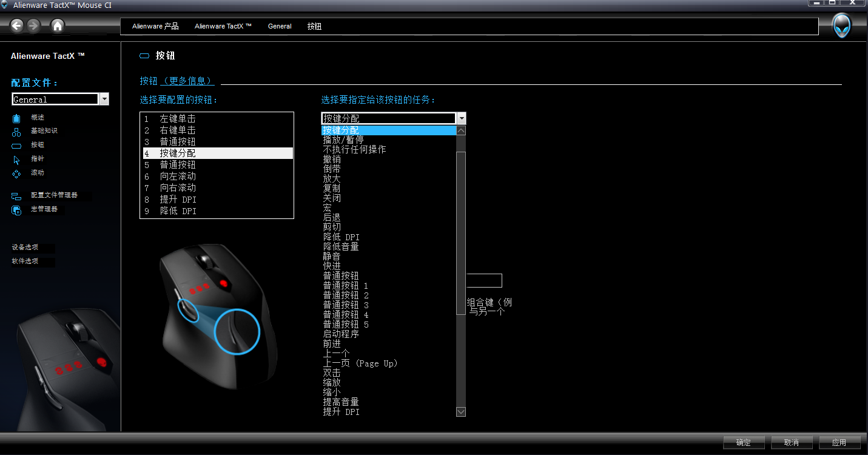The image size is (868, 455).
Task: Click the task list scrollbar up arrow
Action: pos(461,130)
